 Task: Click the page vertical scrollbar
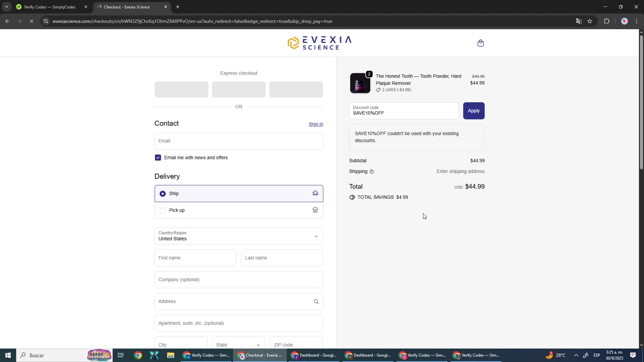pos(641,103)
